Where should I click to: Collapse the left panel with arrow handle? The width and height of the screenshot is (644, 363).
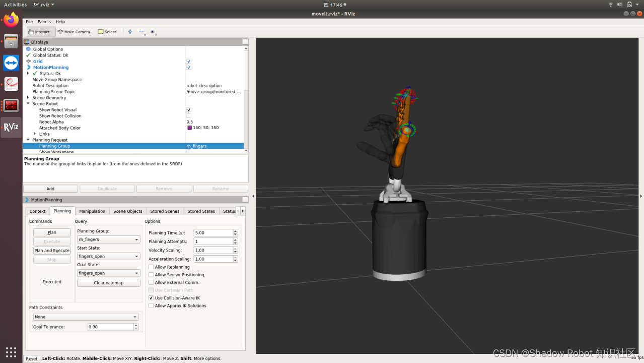click(253, 196)
